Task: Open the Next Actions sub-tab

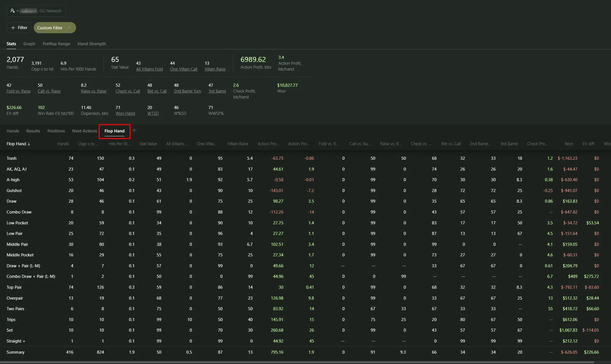Action: pyautogui.click(x=84, y=131)
